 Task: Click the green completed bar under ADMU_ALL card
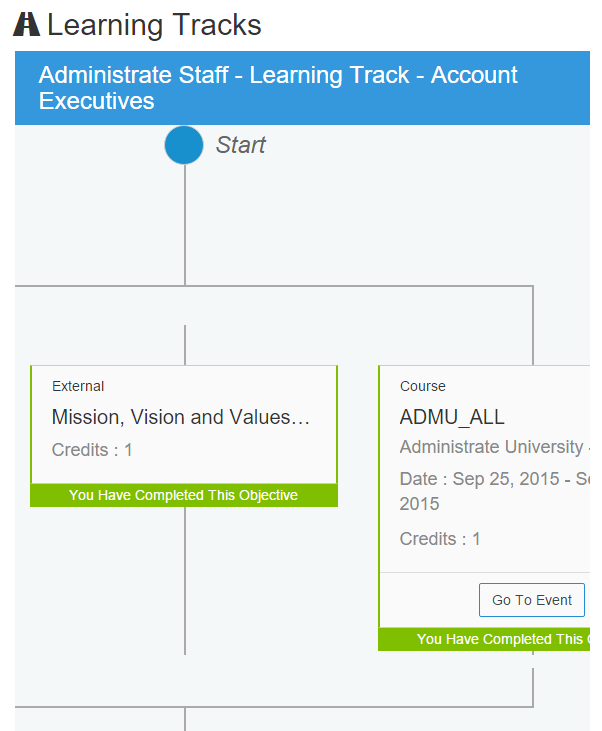484,639
